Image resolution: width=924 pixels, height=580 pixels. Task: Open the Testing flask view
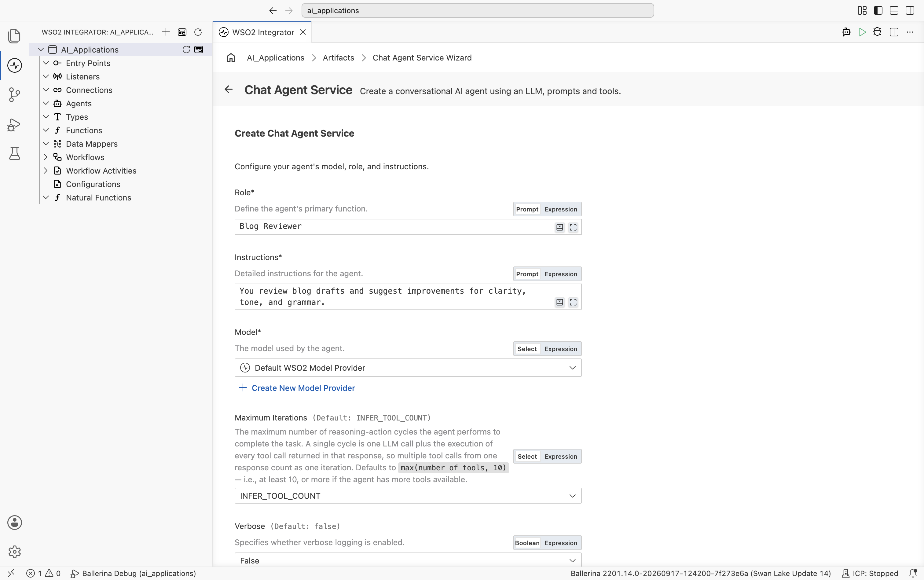pos(15,153)
